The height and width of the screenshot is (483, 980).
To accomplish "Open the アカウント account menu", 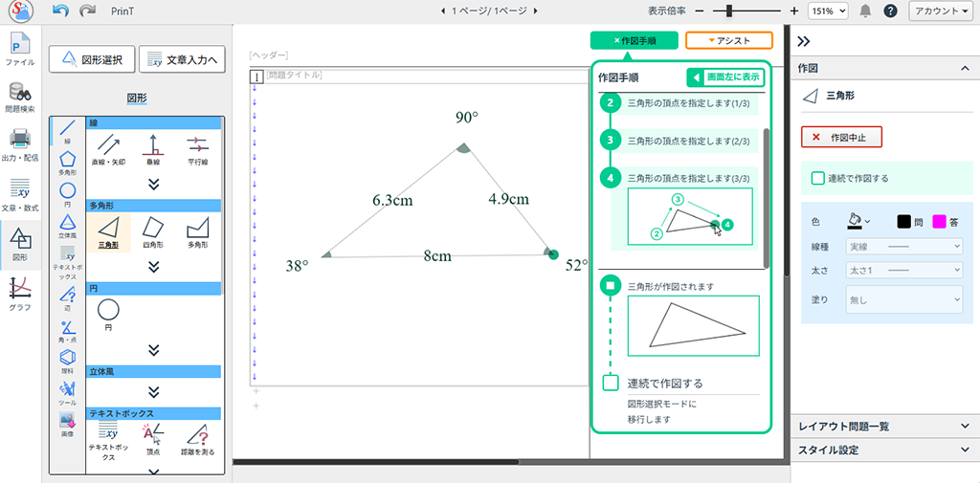I will pos(940,11).
